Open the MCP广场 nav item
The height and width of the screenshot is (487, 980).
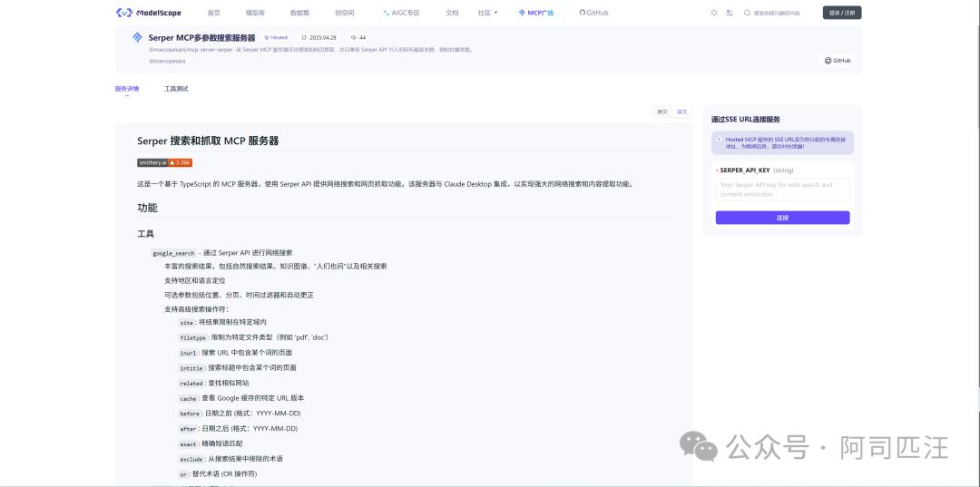536,13
